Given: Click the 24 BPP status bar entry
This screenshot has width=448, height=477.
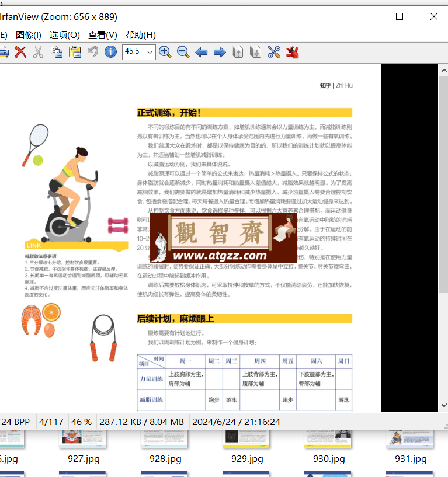Looking at the screenshot, I should coord(16,422).
